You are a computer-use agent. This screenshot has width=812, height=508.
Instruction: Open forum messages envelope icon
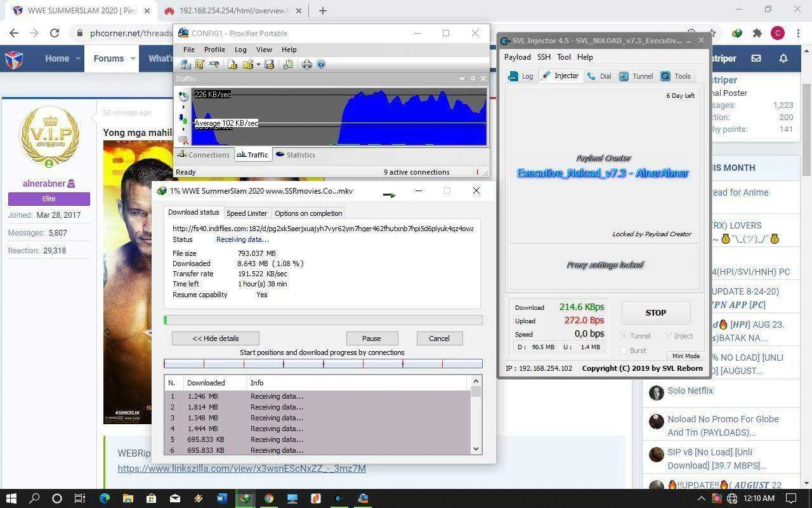point(756,58)
